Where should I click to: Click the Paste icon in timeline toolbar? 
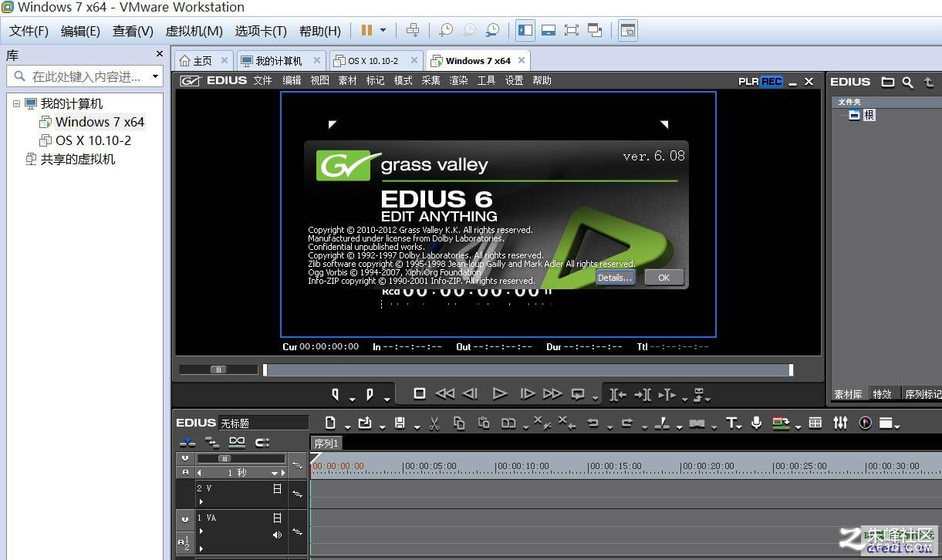click(484, 423)
